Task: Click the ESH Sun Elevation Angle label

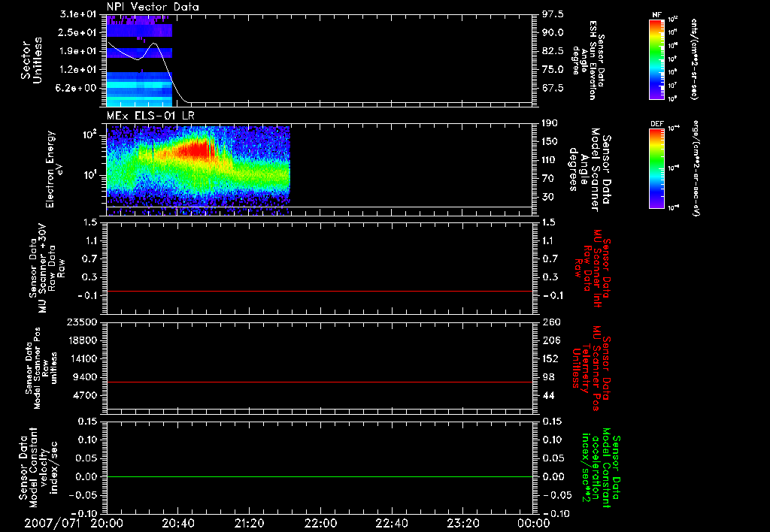Action: click(x=589, y=60)
